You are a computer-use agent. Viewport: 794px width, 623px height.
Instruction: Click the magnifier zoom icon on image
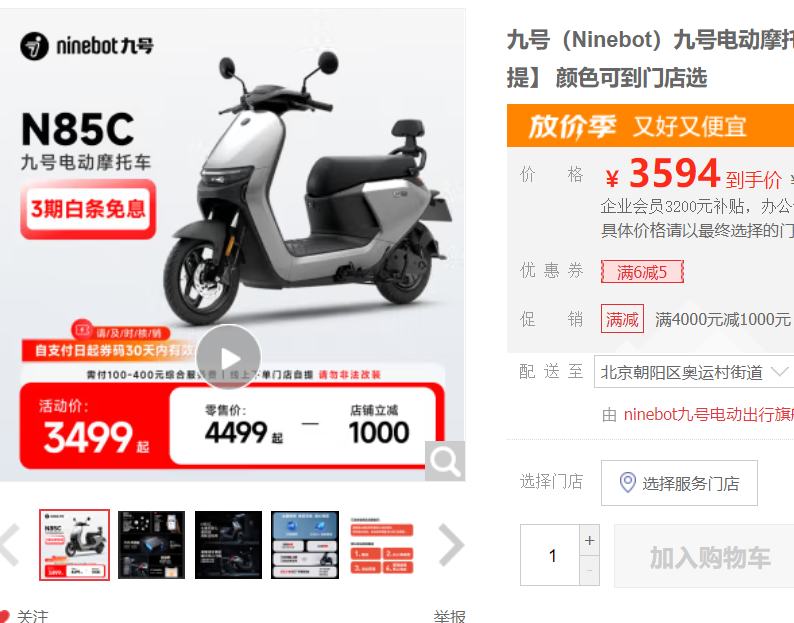[445, 461]
